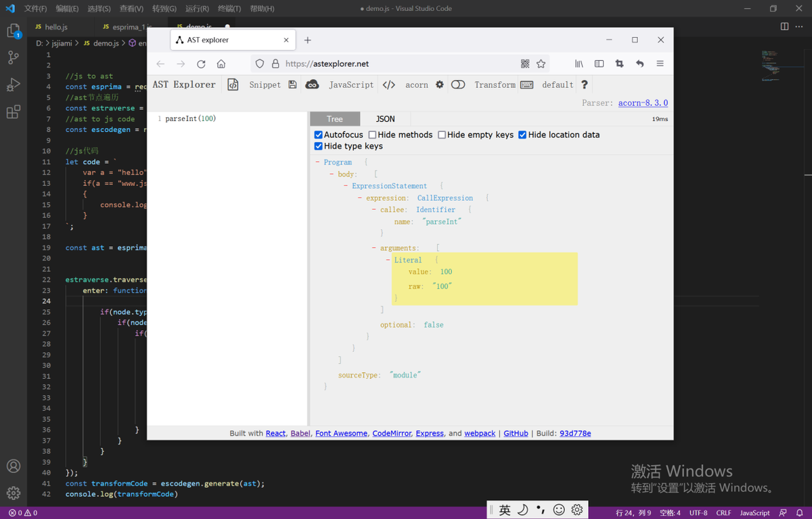
Task: Open the 终端(T) menu in VS Code
Action: pos(229,9)
